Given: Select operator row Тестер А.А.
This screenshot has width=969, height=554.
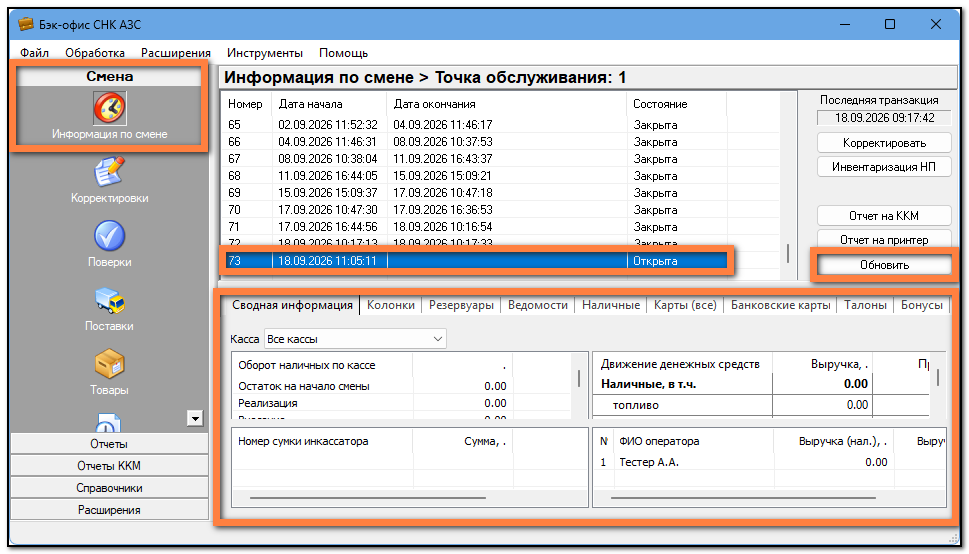Looking at the screenshot, I should (769, 462).
